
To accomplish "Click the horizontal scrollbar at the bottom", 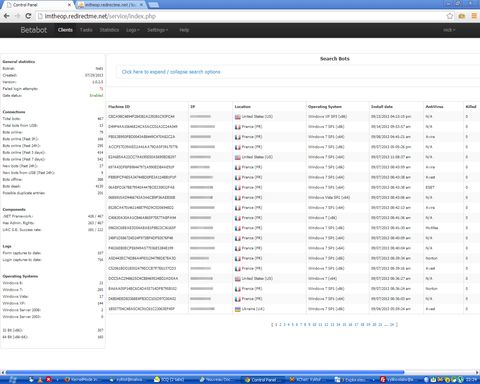I will point(205,372).
